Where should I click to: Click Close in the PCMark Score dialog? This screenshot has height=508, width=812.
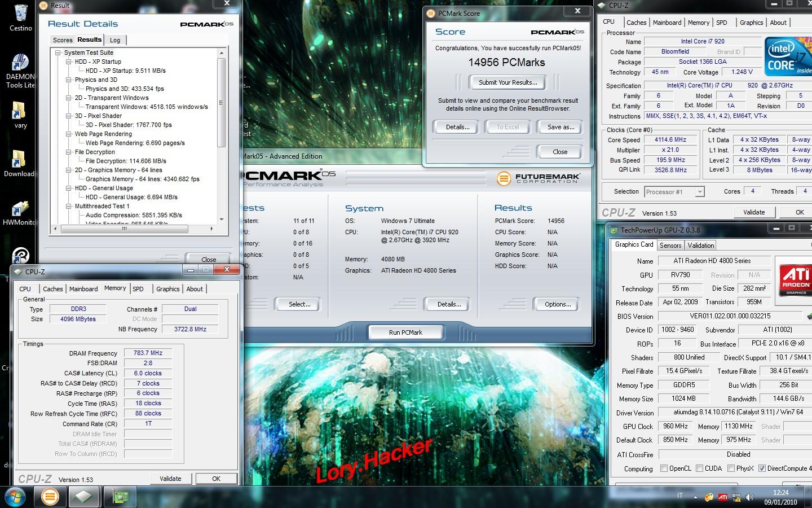tap(560, 152)
